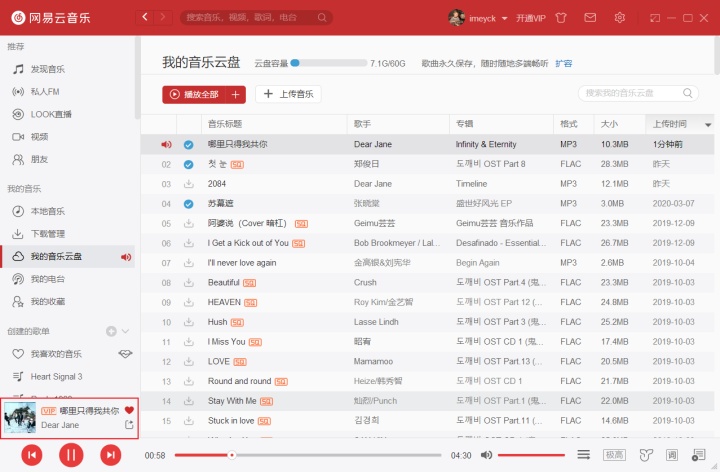Sort by the 专辑 column header
The width and height of the screenshot is (720, 472).
tap(501, 124)
